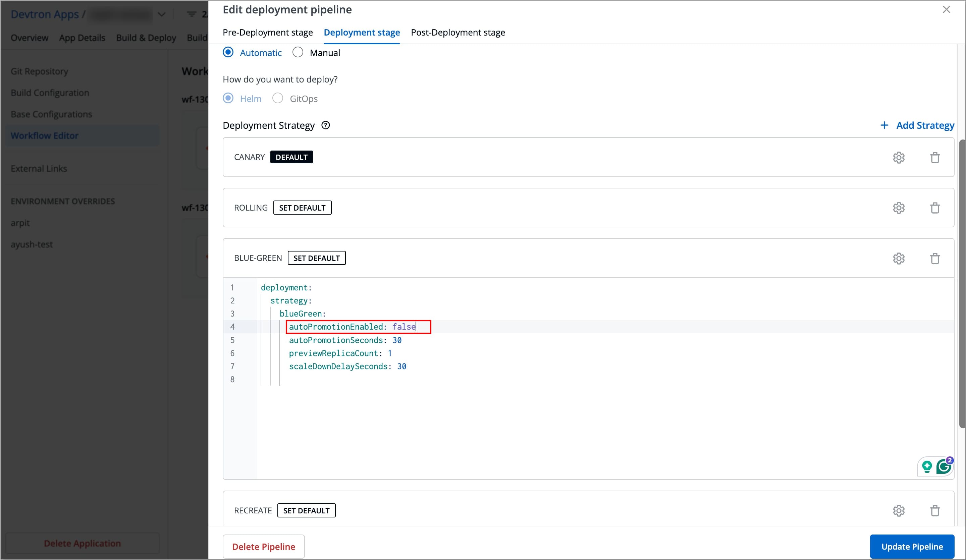The width and height of the screenshot is (966, 560).
Task: Click Update Pipeline button
Action: point(912,546)
